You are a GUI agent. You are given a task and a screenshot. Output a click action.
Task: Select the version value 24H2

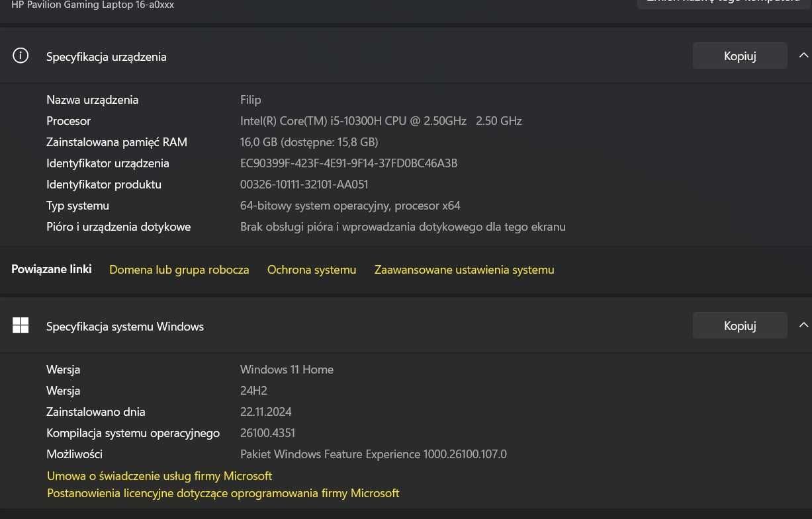click(253, 391)
